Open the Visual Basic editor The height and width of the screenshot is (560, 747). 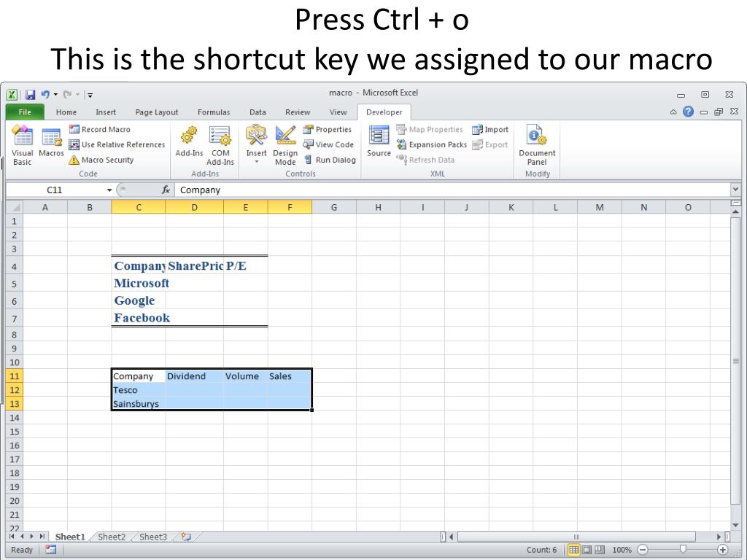(x=22, y=145)
